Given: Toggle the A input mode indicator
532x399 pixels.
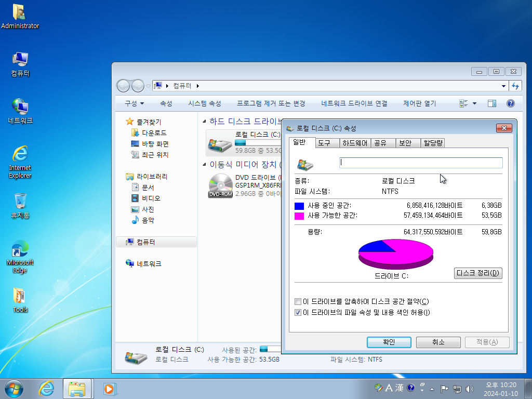Looking at the screenshot, I should point(389,388).
